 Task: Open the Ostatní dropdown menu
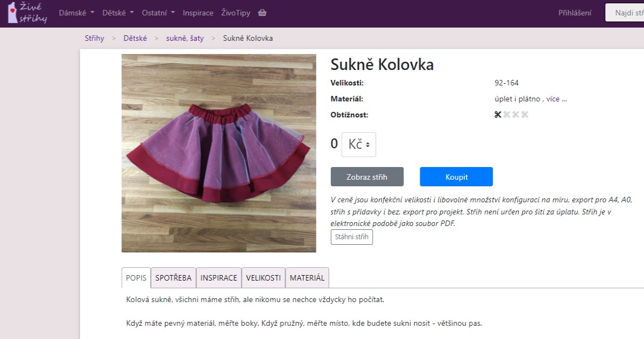pyautogui.click(x=158, y=13)
